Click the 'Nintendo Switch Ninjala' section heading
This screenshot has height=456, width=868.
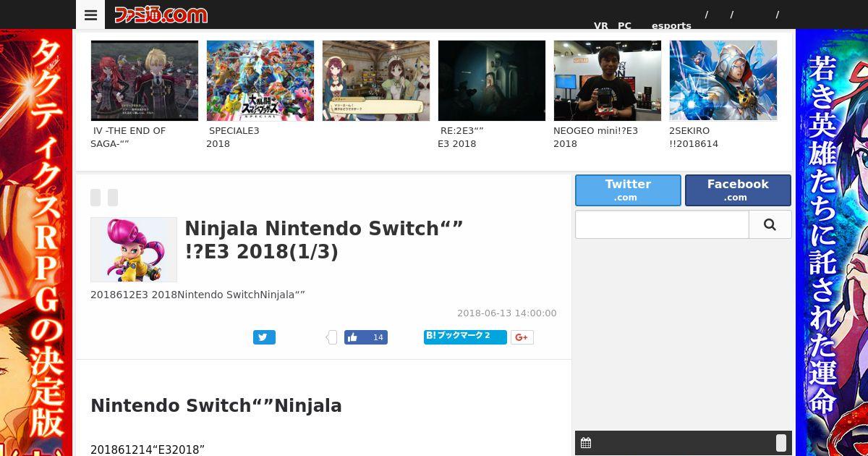[x=216, y=406]
